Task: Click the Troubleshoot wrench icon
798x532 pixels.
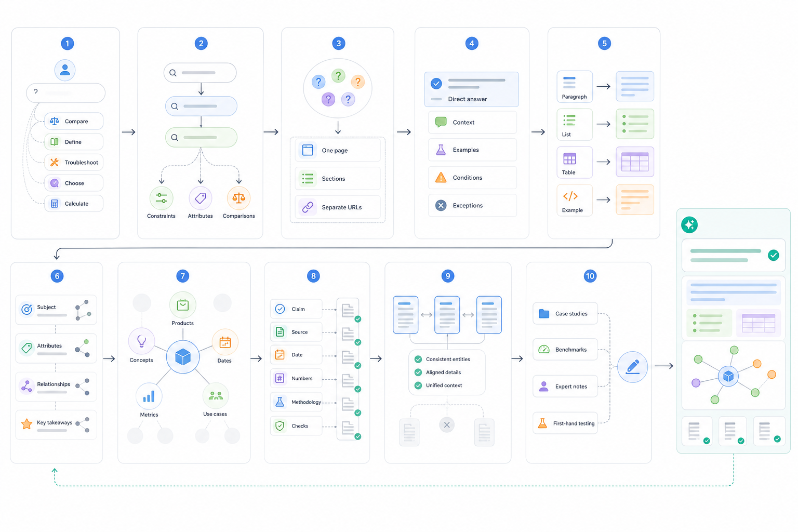Action: (x=55, y=163)
